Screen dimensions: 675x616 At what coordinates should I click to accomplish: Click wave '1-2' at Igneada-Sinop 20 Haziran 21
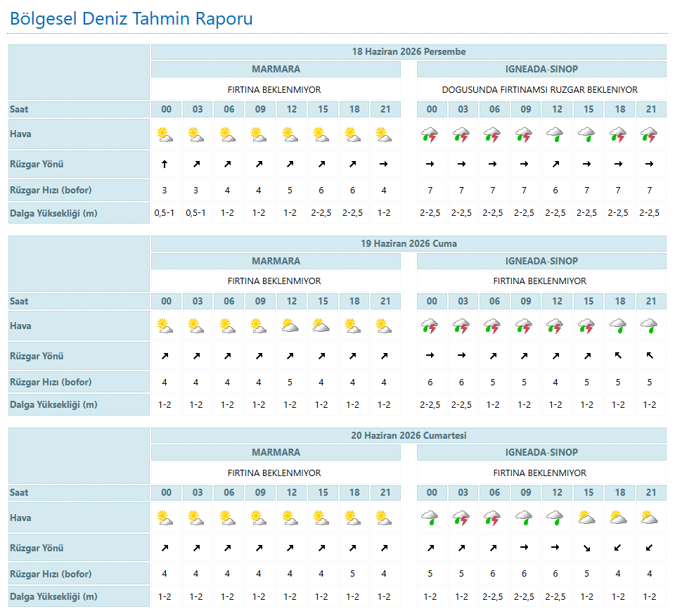[x=649, y=596]
